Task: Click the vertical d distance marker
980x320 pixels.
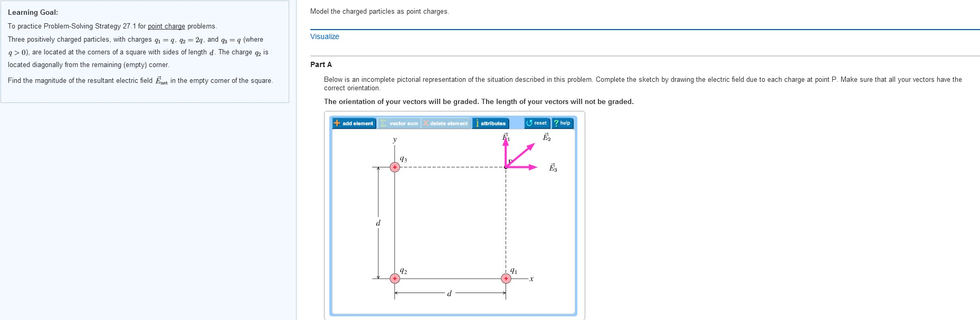Action: [377, 223]
